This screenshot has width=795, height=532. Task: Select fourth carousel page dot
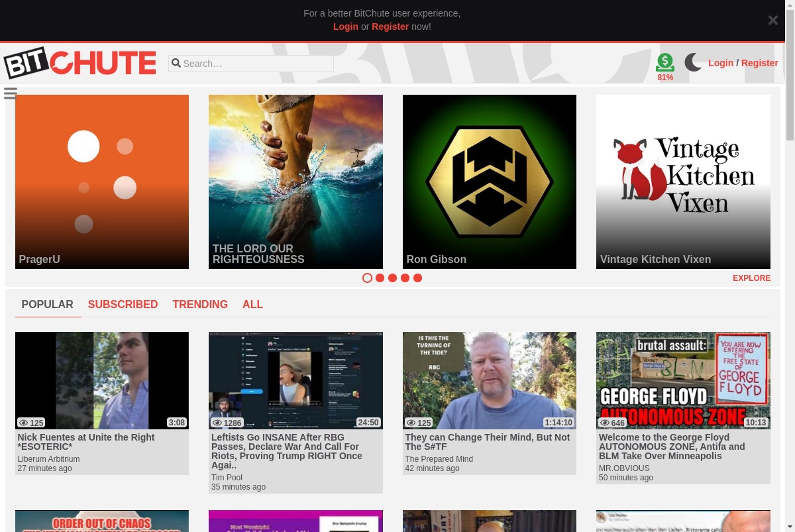click(405, 278)
